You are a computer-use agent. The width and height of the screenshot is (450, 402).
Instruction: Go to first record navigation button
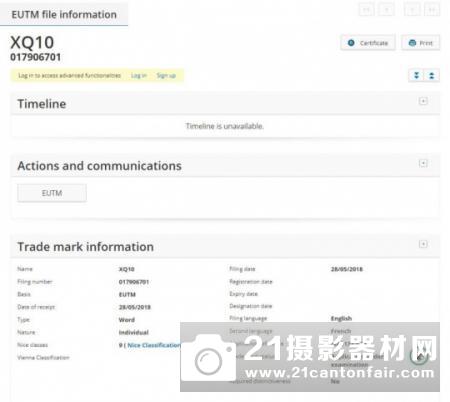366,10
